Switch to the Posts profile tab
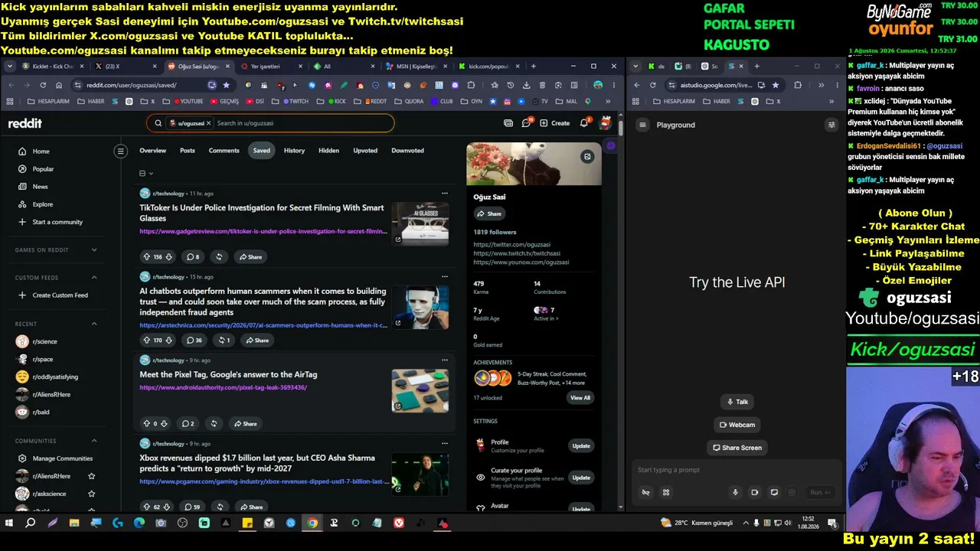The height and width of the screenshot is (551, 980). tap(188, 151)
